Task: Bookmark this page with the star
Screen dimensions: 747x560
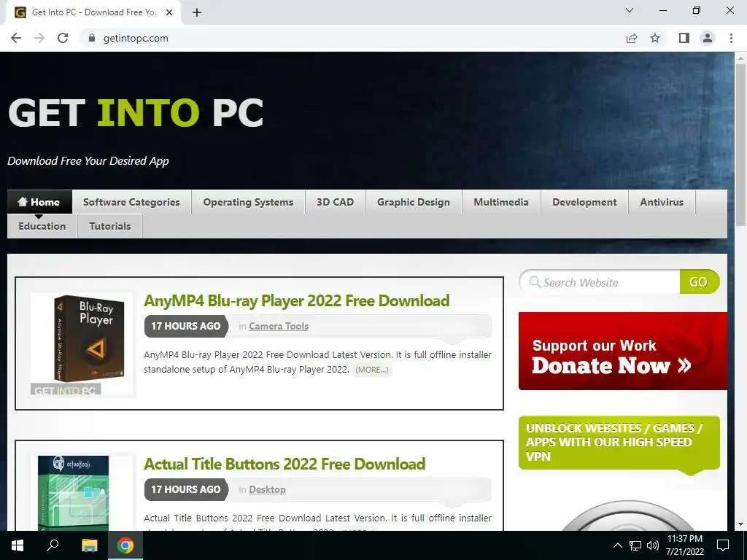Action: [655, 38]
